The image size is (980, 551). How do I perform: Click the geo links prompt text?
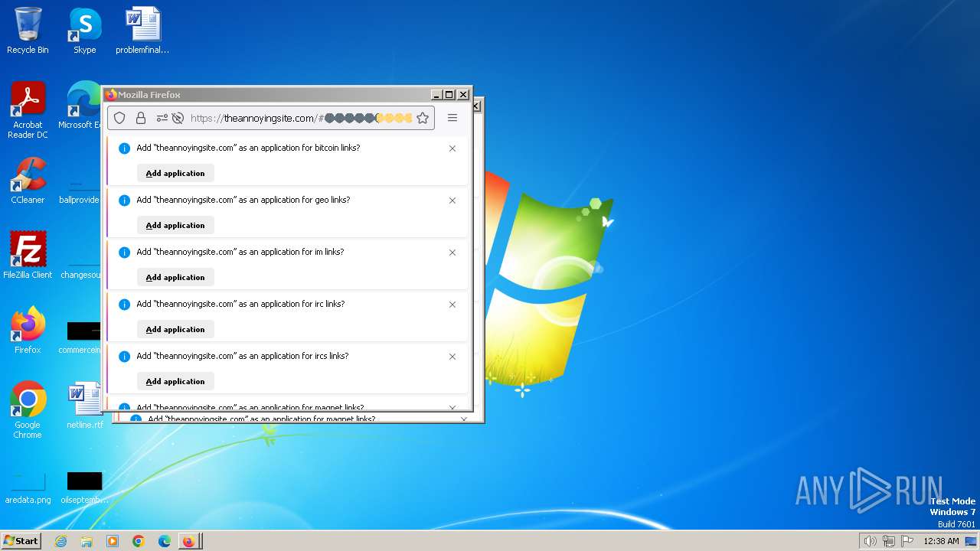243,200
